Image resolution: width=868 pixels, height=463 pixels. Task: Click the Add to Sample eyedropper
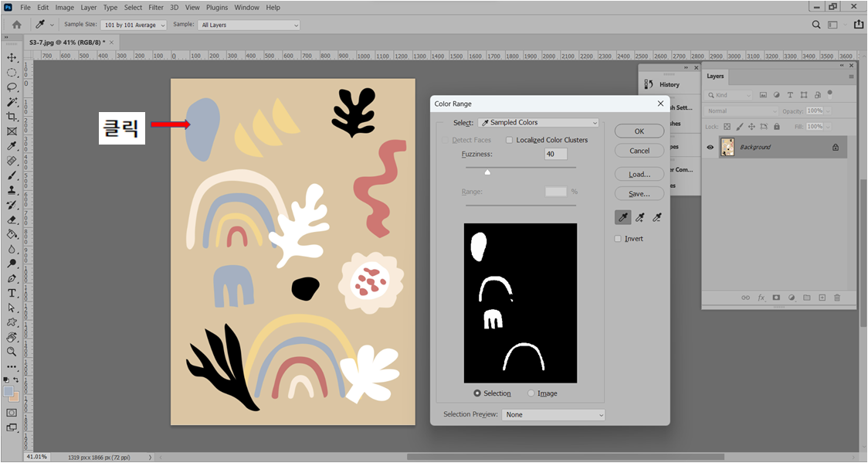(x=640, y=218)
